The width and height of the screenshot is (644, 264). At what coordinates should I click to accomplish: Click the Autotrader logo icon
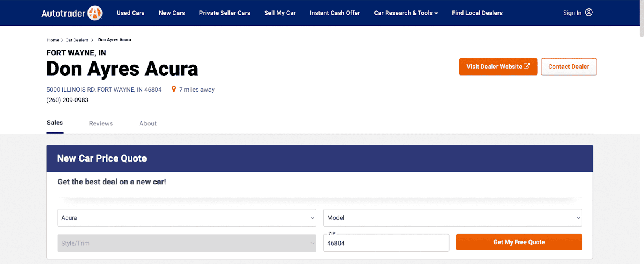click(x=95, y=13)
